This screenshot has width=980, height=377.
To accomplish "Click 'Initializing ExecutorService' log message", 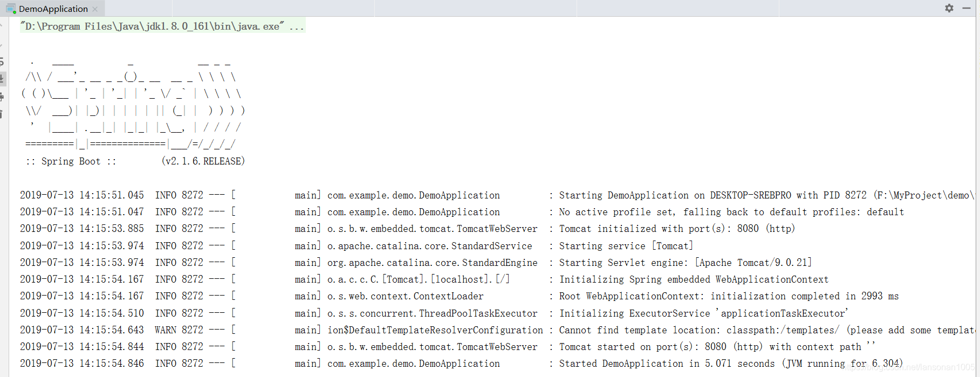I will 704,313.
